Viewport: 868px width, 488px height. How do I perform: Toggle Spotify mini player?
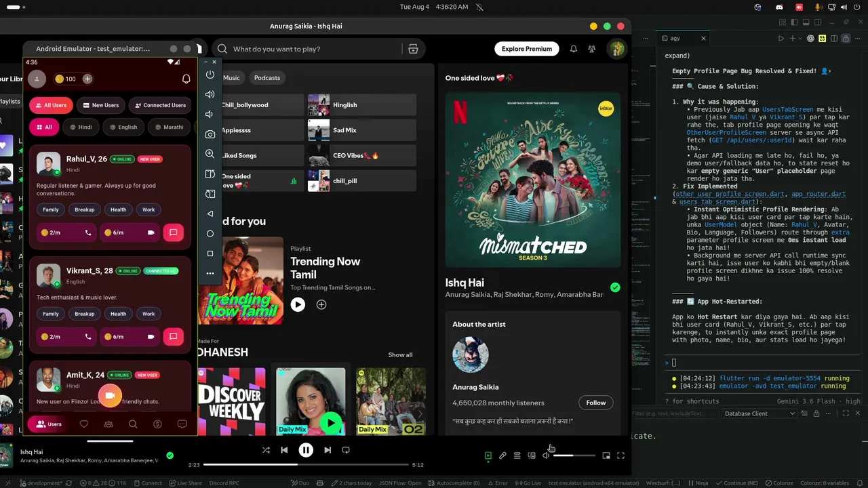pyautogui.click(x=606, y=455)
